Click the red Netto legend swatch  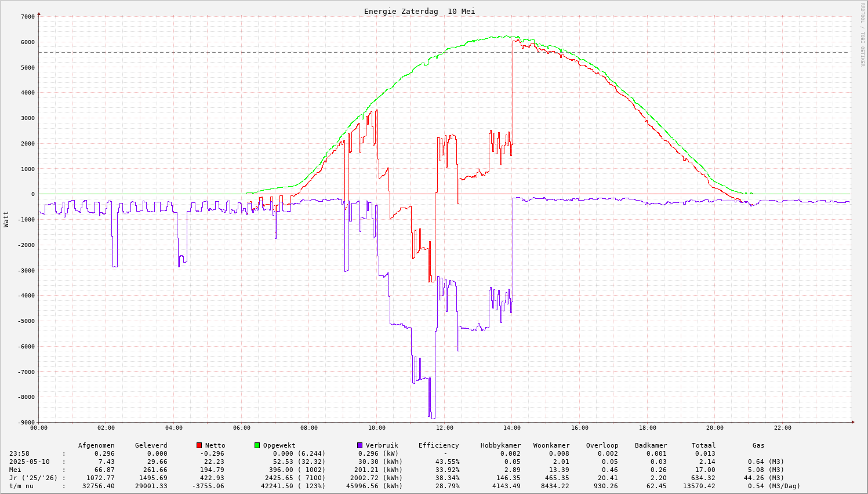pyautogui.click(x=199, y=445)
